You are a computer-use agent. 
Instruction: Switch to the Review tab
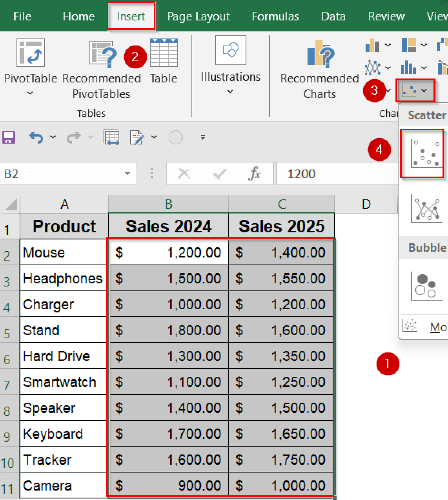386,16
